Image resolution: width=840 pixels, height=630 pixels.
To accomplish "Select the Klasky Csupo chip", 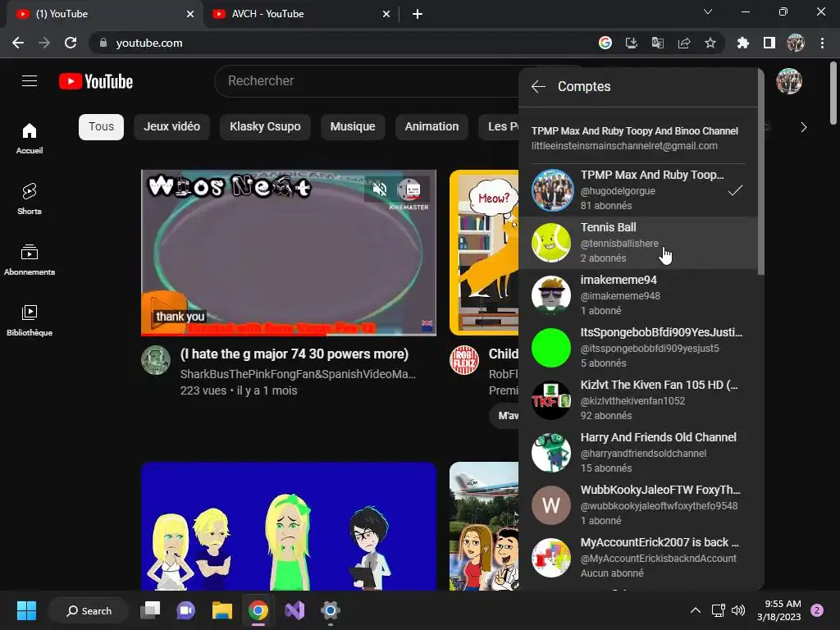I will tap(265, 127).
